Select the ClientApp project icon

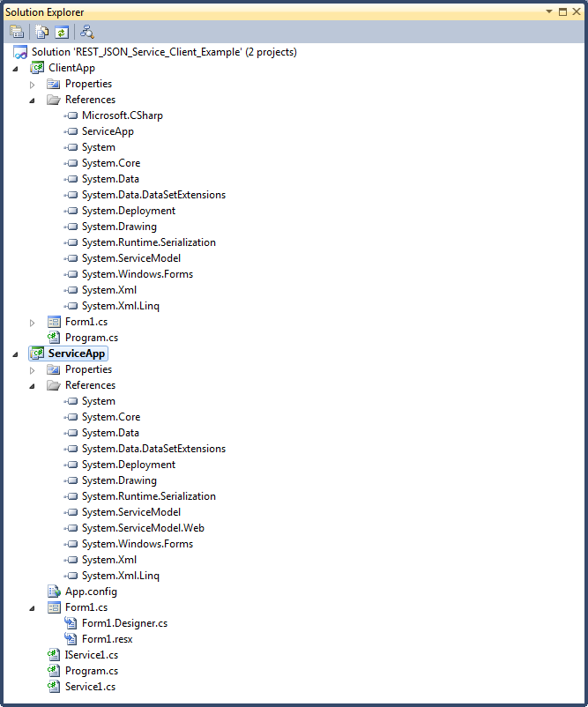tap(37, 68)
